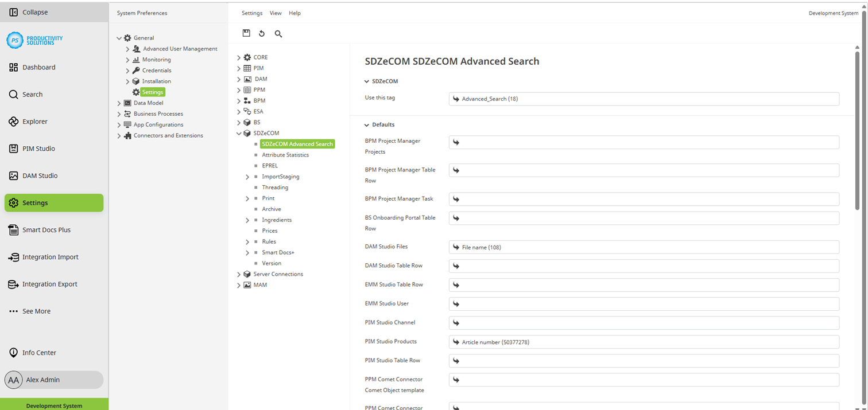Image resolution: width=868 pixels, height=410 pixels.
Task: Open the View menu
Action: pos(276,13)
